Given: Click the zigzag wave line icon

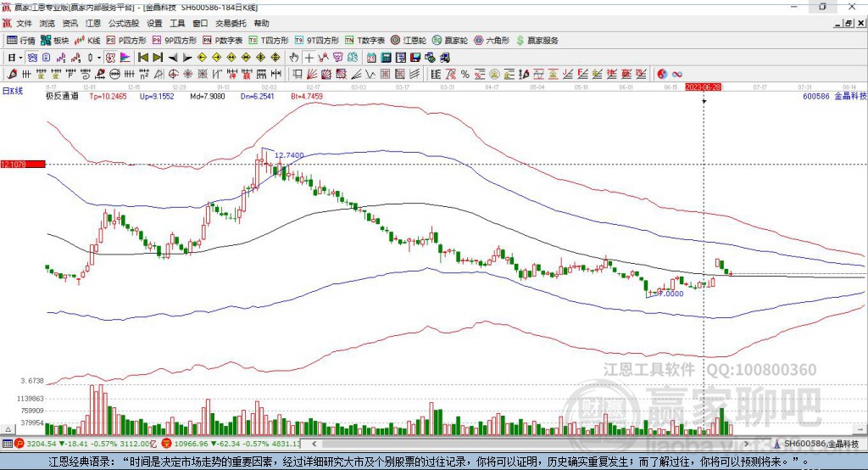Looking at the screenshot, I should (x=370, y=74).
